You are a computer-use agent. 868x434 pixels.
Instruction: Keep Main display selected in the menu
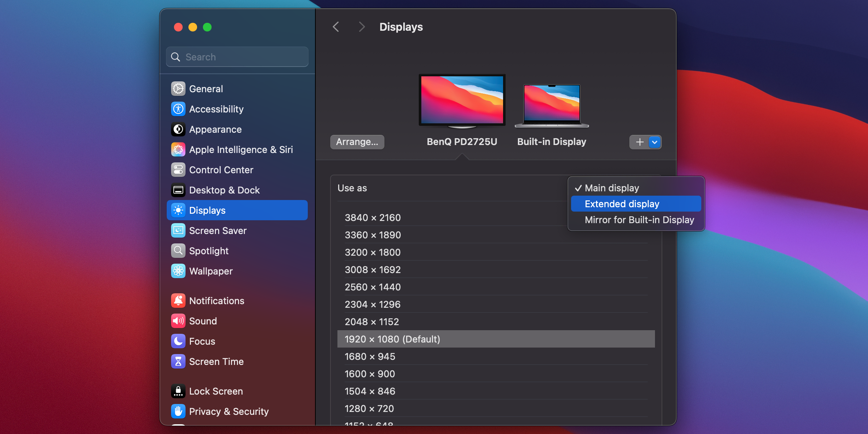click(x=612, y=188)
